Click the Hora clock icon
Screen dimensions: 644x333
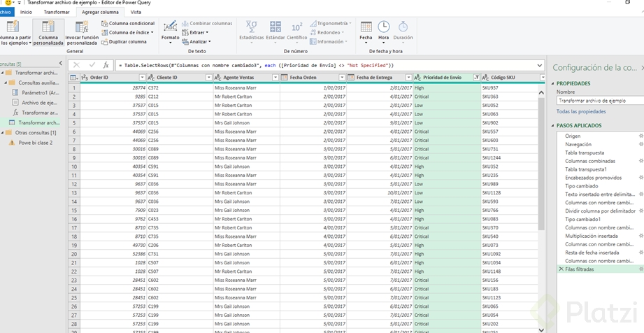[x=384, y=28]
